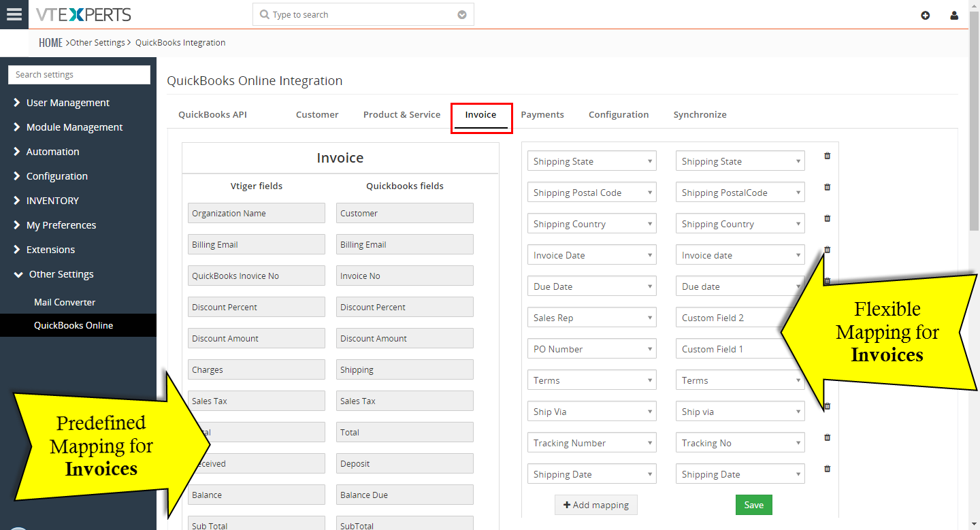This screenshot has width=980, height=530.
Task: Open the user profile icon
Action: pyautogui.click(x=954, y=15)
